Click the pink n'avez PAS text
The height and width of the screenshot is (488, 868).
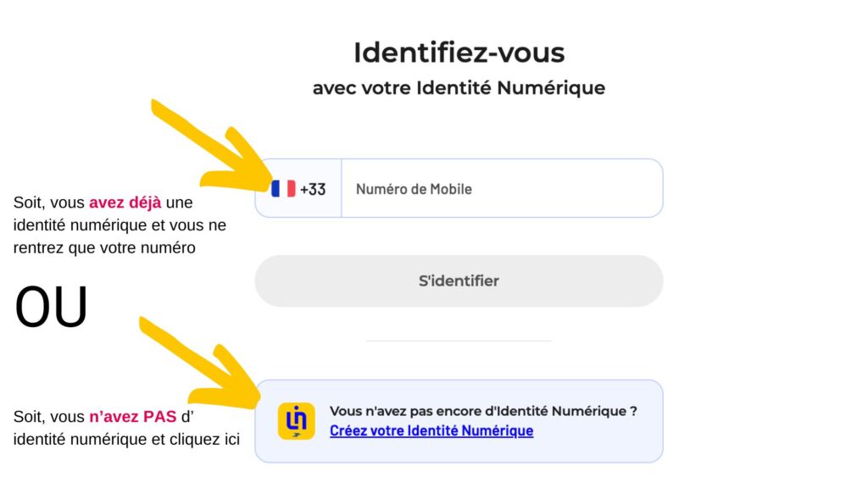[133, 417]
